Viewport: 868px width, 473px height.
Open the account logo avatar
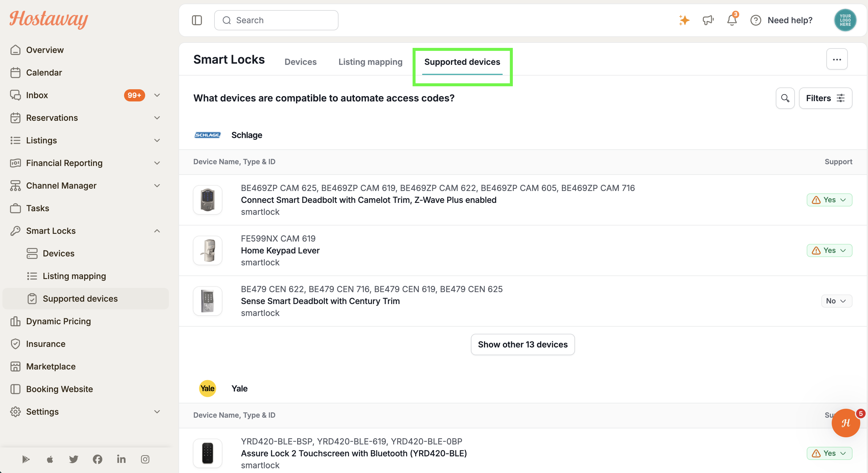tap(845, 20)
